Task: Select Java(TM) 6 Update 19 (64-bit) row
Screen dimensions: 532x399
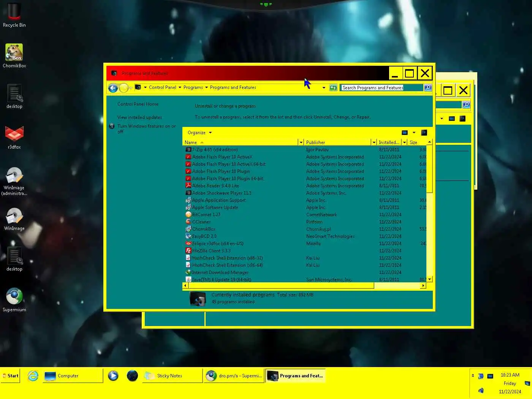Action: point(305,280)
